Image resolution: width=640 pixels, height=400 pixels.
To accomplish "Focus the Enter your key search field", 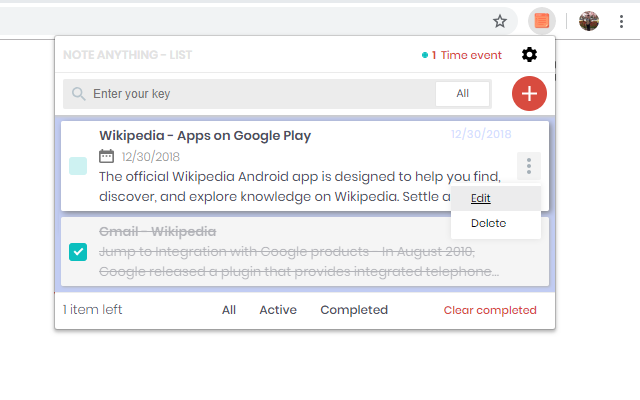I will click(x=260, y=94).
